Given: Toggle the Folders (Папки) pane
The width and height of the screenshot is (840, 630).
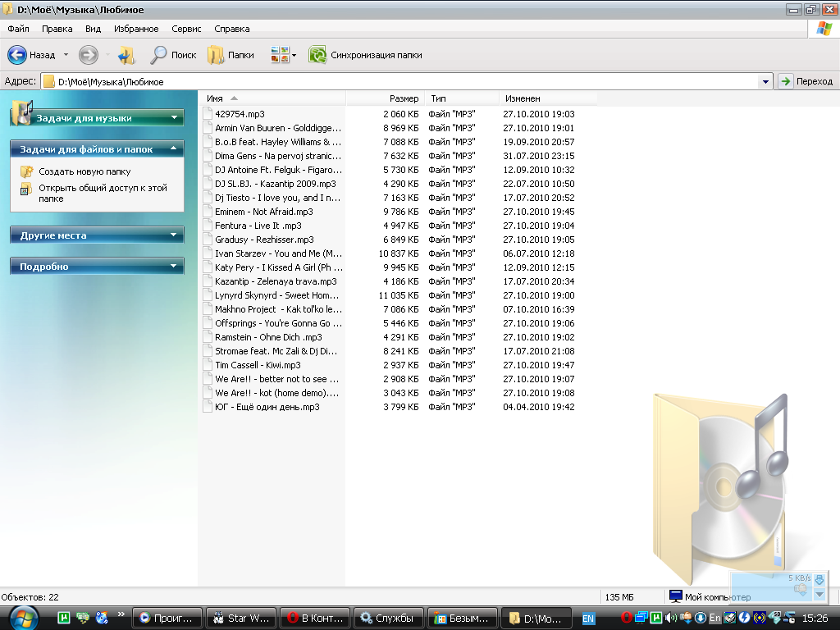Looking at the screenshot, I should tap(231, 55).
